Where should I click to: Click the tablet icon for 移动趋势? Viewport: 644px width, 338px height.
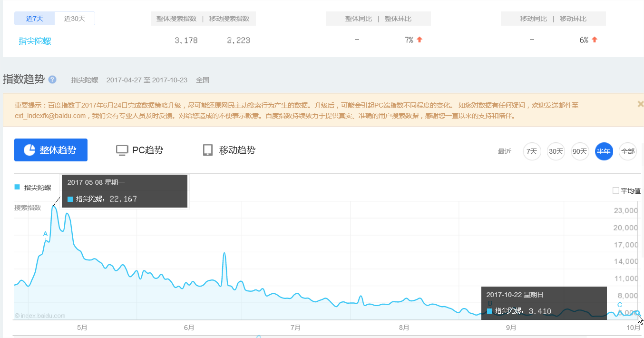tap(207, 150)
